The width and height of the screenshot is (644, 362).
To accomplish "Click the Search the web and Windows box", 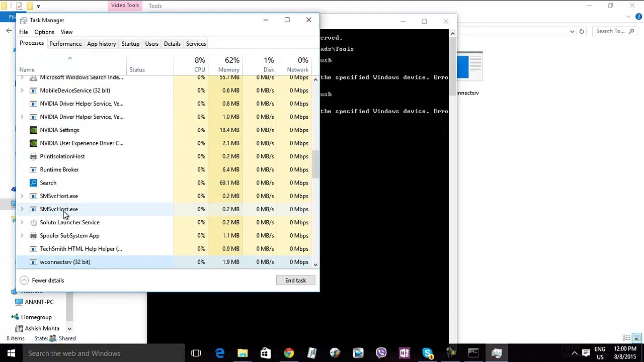I will tap(103, 353).
